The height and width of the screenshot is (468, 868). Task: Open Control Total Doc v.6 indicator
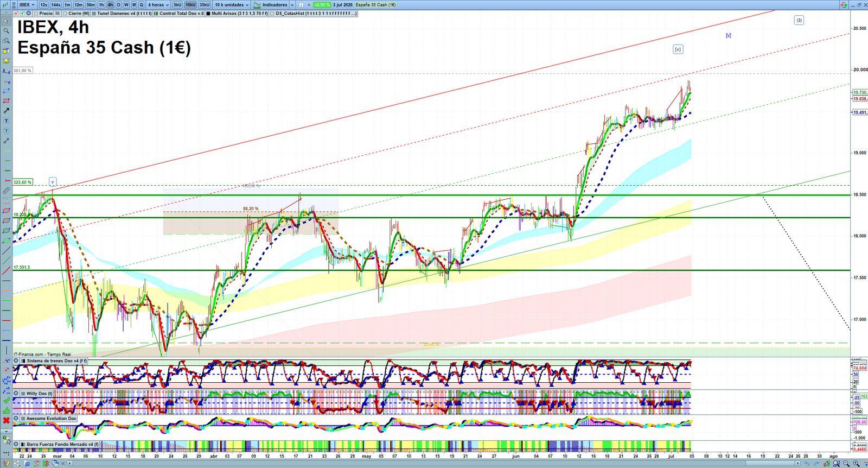tap(179, 14)
